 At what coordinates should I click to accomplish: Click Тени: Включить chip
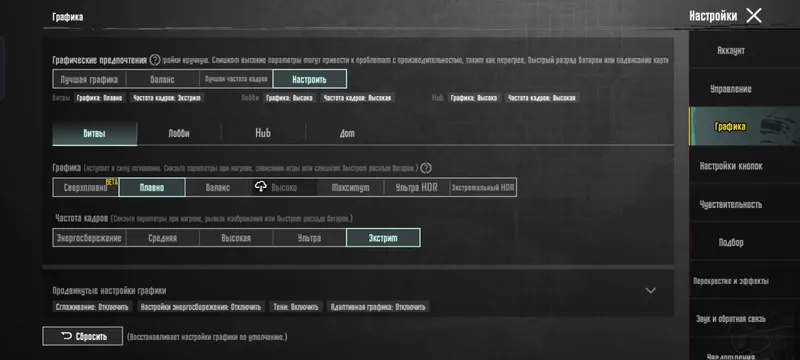[x=296, y=306]
